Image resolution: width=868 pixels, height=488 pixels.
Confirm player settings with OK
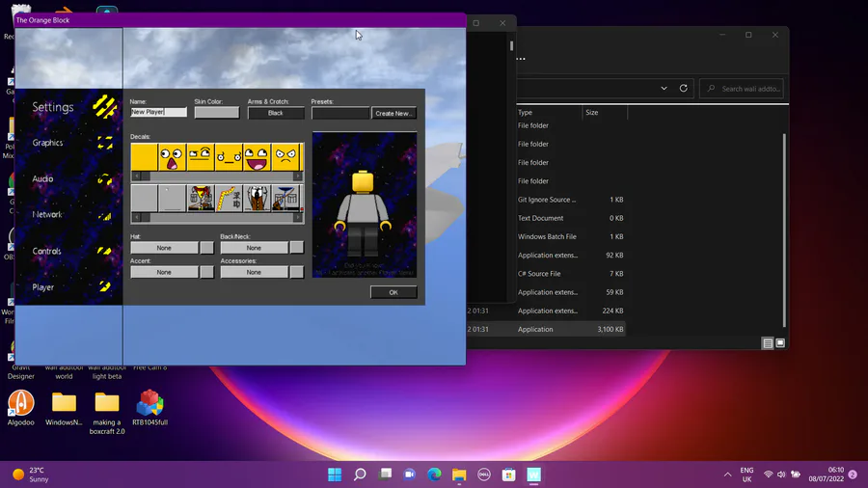[x=393, y=292]
